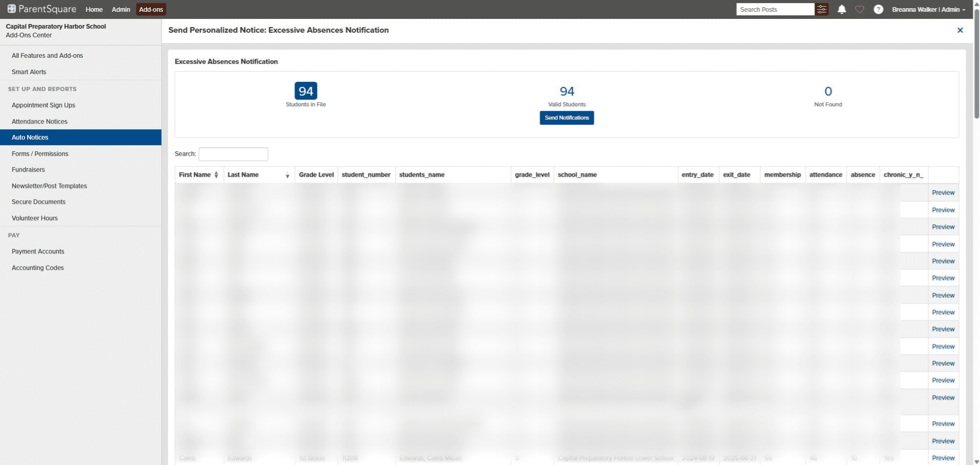The height and width of the screenshot is (465, 980).
Task: Click the 94 Students in File badge
Action: tap(306, 91)
